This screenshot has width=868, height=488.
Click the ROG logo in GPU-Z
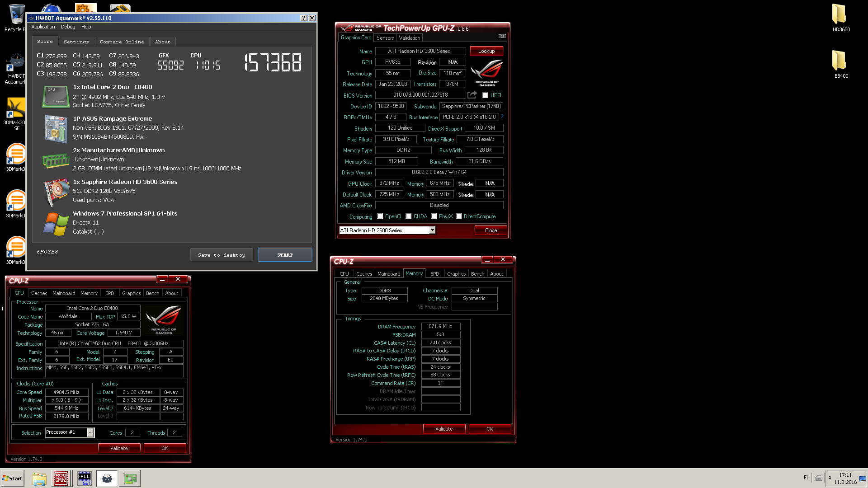click(x=487, y=72)
